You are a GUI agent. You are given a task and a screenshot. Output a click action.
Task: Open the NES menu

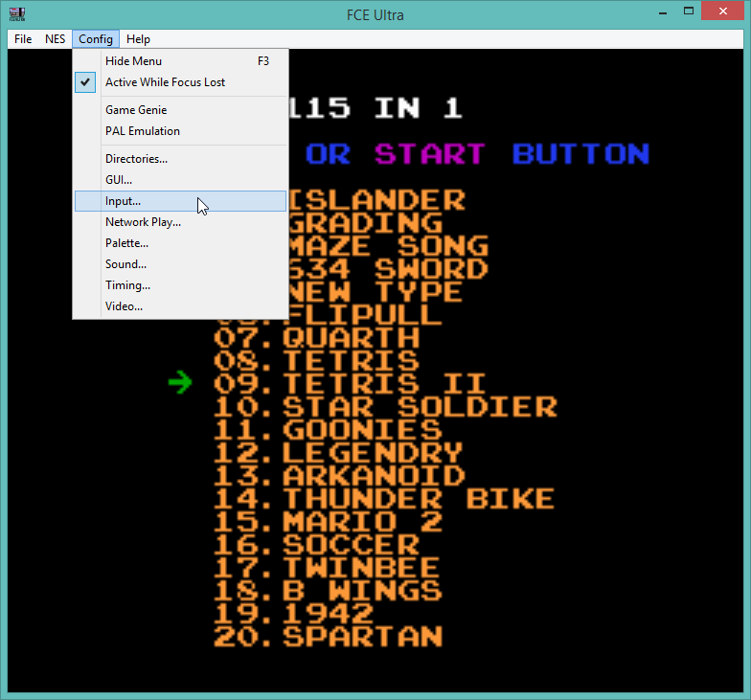(56, 39)
